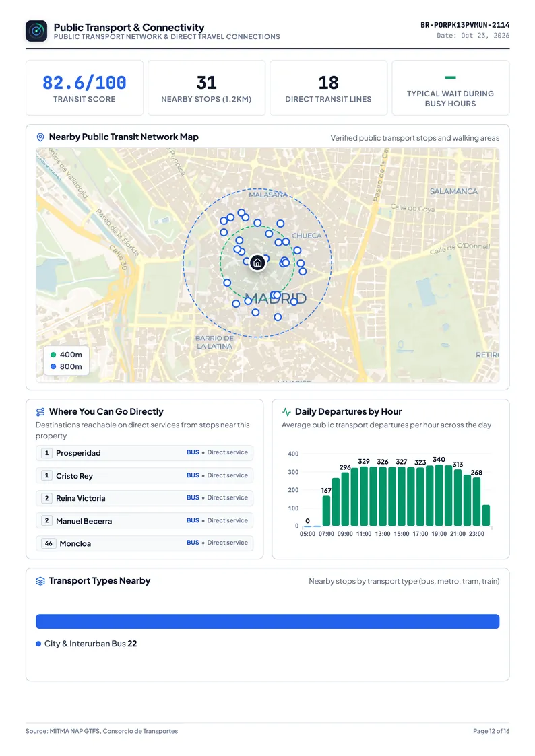Click the blue dot beside City & Interurban Bus

tap(38, 644)
